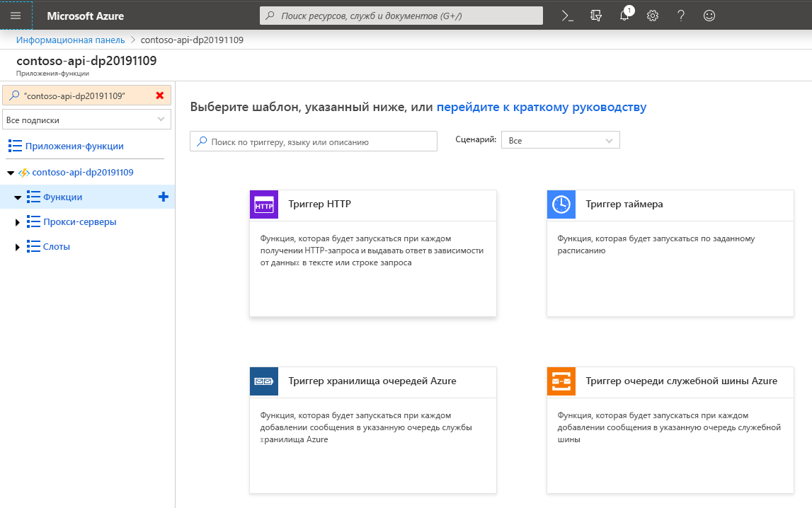Open the help question mark
The width and height of the screenshot is (812, 508).
681,16
